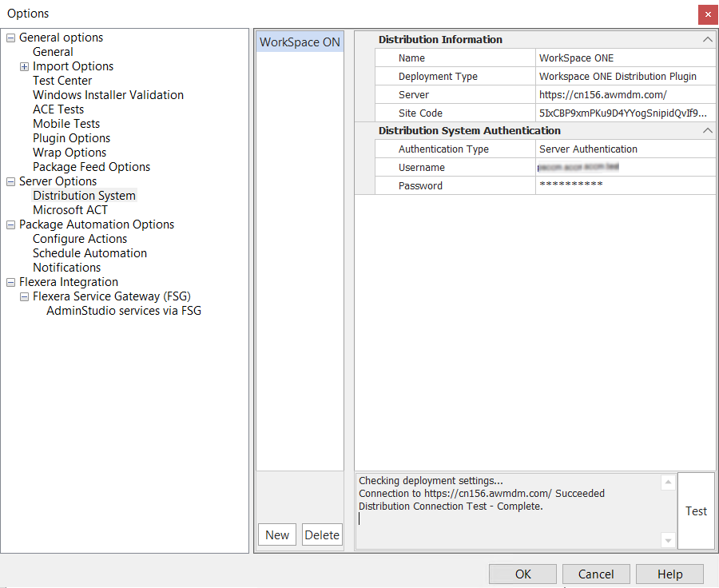The height and width of the screenshot is (588, 719).
Task: Open Package Feed Options
Action: (91, 167)
